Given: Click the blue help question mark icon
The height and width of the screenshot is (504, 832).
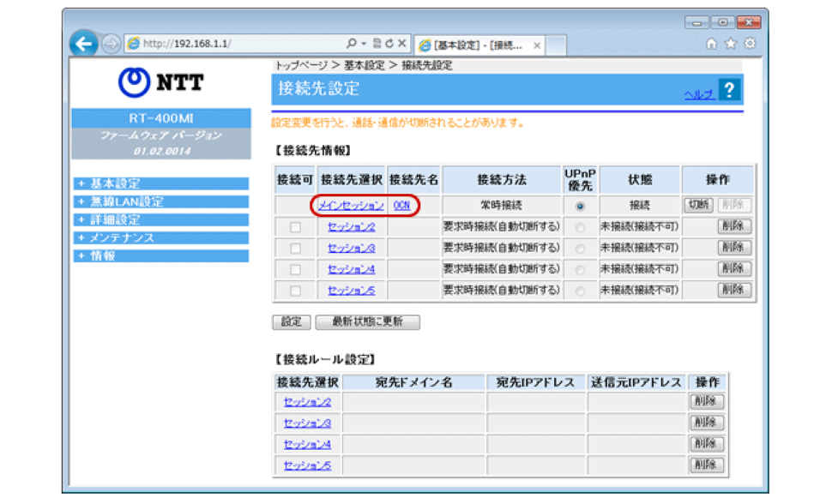Looking at the screenshot, I should coord(730,90).
